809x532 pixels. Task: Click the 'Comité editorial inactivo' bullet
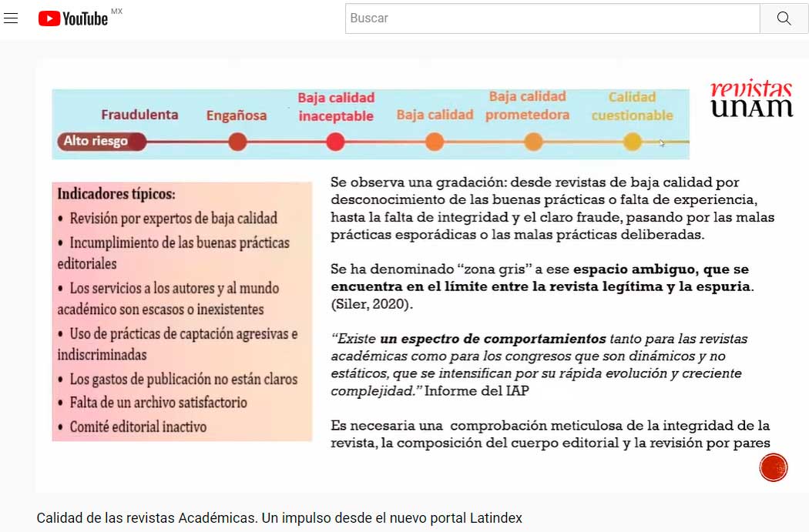point(132,427)
